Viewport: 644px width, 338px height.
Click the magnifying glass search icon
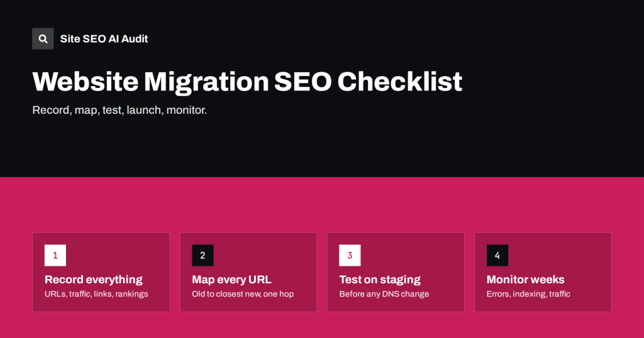tap(43, 38)
